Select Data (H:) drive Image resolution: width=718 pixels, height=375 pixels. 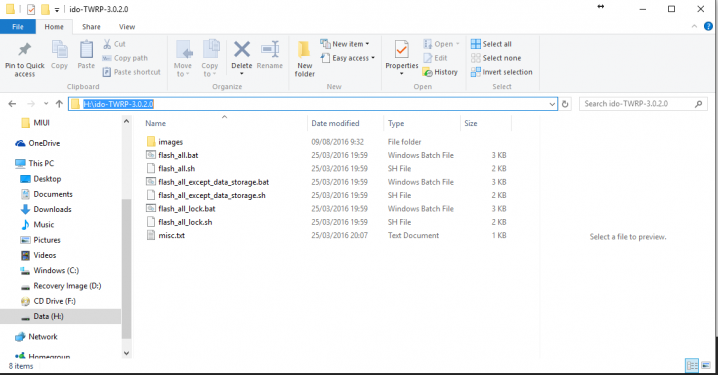(x=48, y=316)
